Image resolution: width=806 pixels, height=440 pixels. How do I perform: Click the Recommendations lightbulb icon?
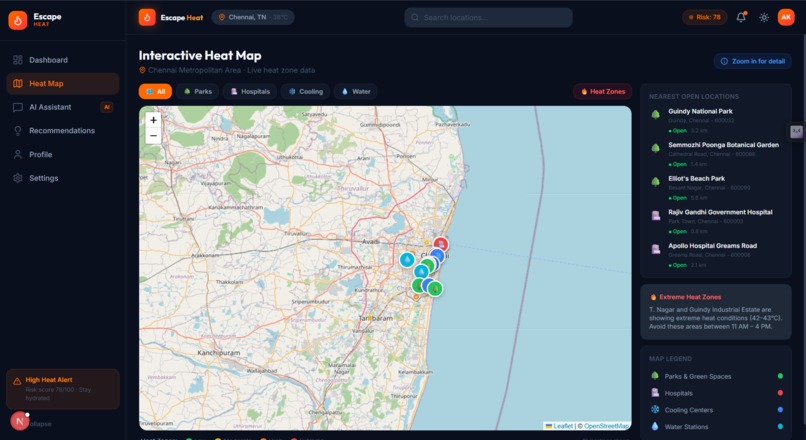click(18, 131)
